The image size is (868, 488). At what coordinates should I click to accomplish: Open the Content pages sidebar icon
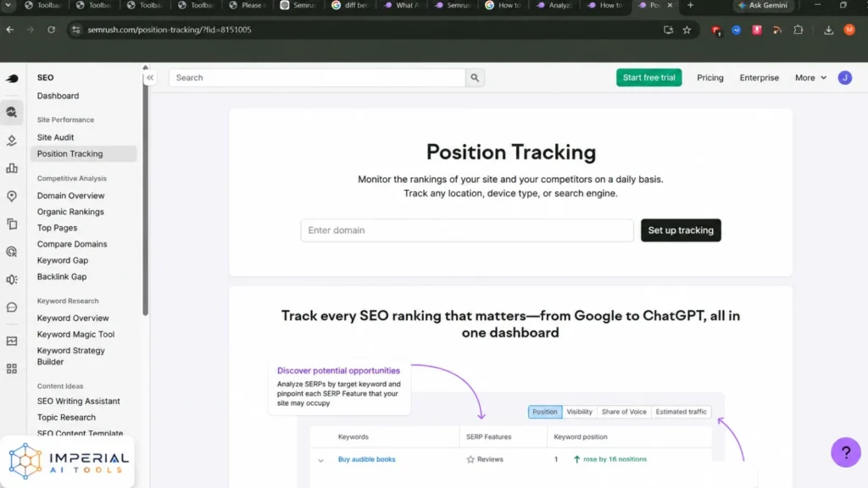[x=12, y=224]
